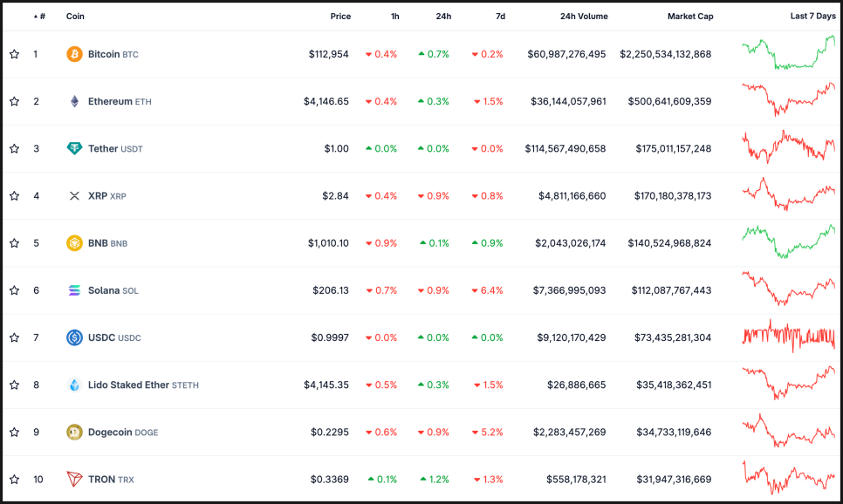Star Ethereum as a favorite
Viewport: 843px width, 504px height.
[15, 101]
